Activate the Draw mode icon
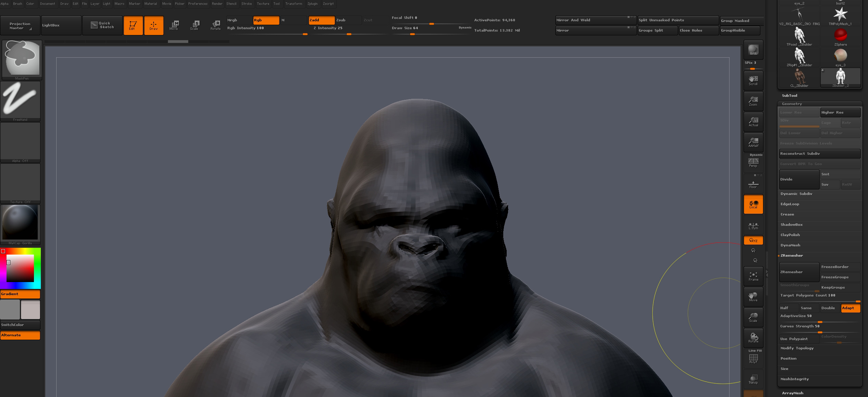The width and height of the screenshot is (868, 397). 154,25
